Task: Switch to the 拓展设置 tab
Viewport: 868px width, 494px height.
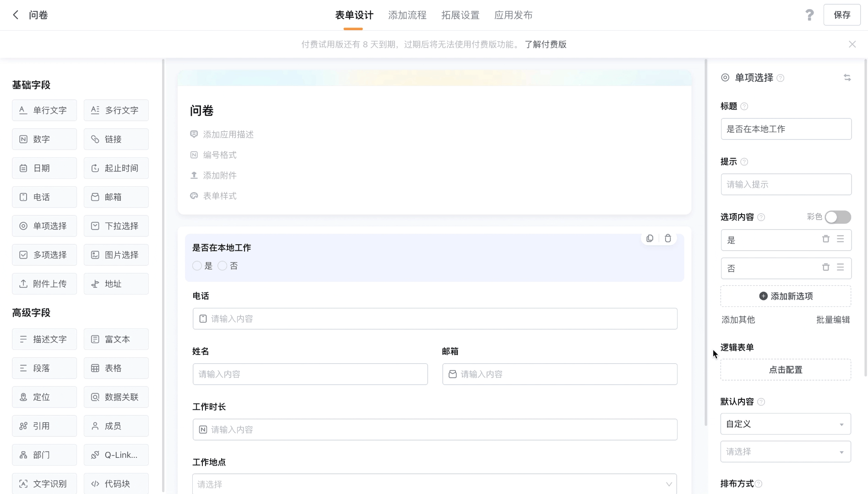Action: click(460, 15)
